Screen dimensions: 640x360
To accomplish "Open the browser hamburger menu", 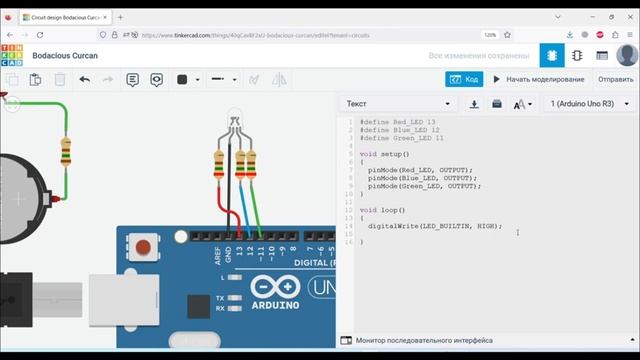I will pos(630,35).
